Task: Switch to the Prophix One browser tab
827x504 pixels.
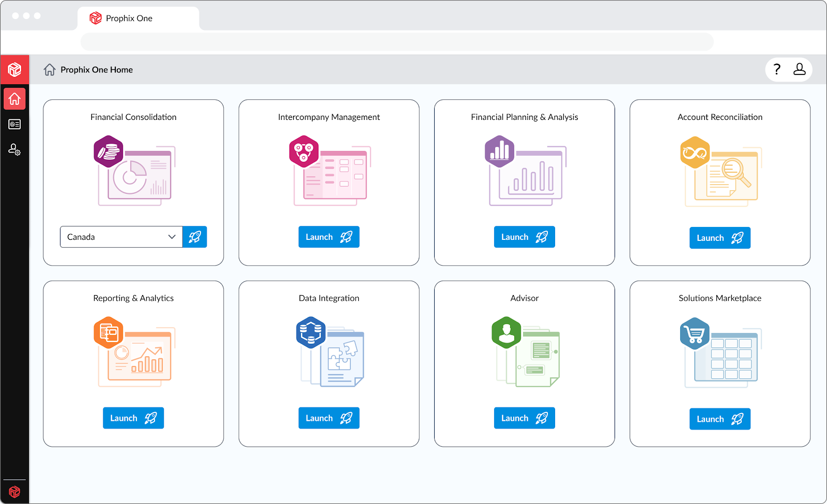Action: [x=128, y=18]
